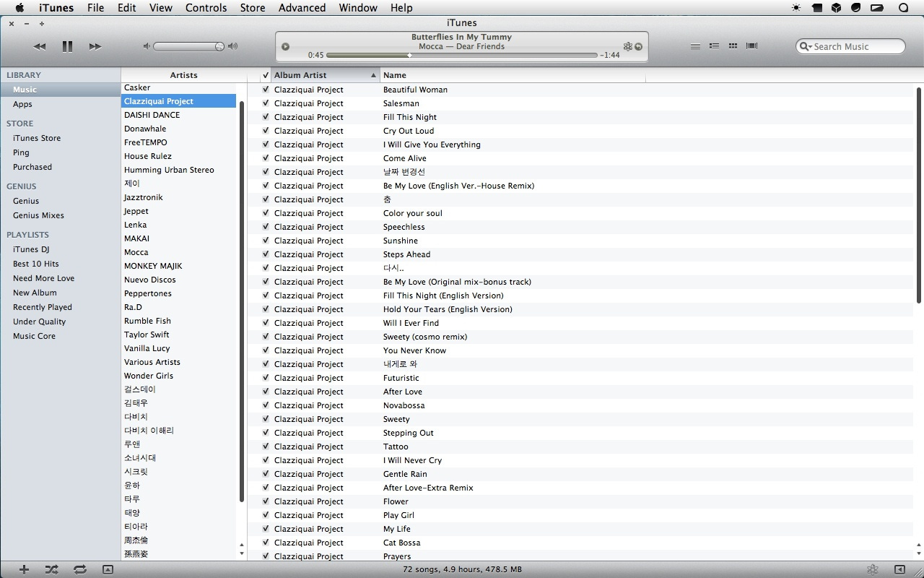The width and height of the screenshot is (924, 578).
Task: Open the Best 10 Hits playlist
Action: point(36,264)
